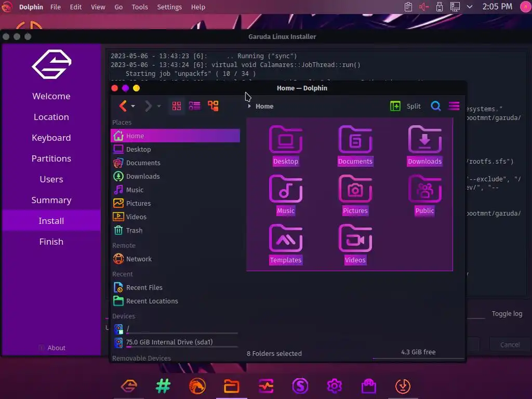Switch Dolphin to Icons view mode
The height and width of the screenshot is (399, 532).
[x=177, y=106]
